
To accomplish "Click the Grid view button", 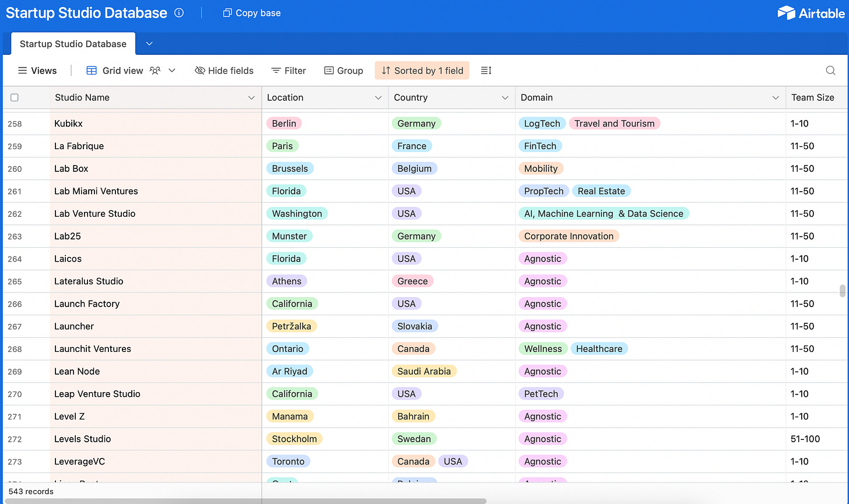I will coord(115,71).
